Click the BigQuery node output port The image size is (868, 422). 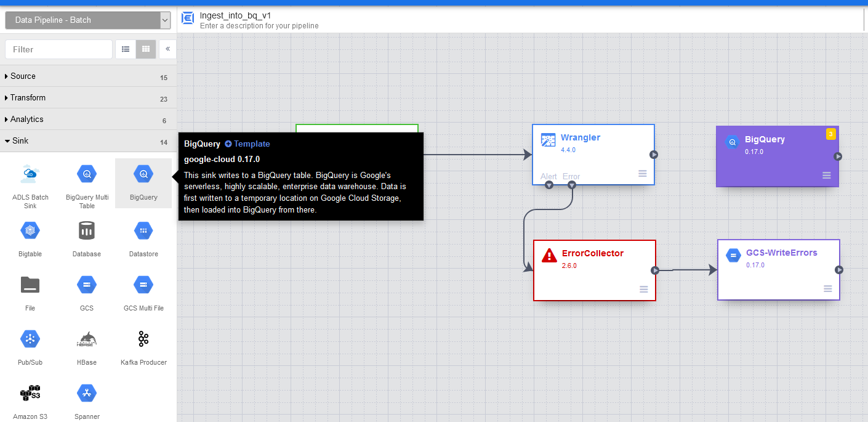click(x=838, y=156)
